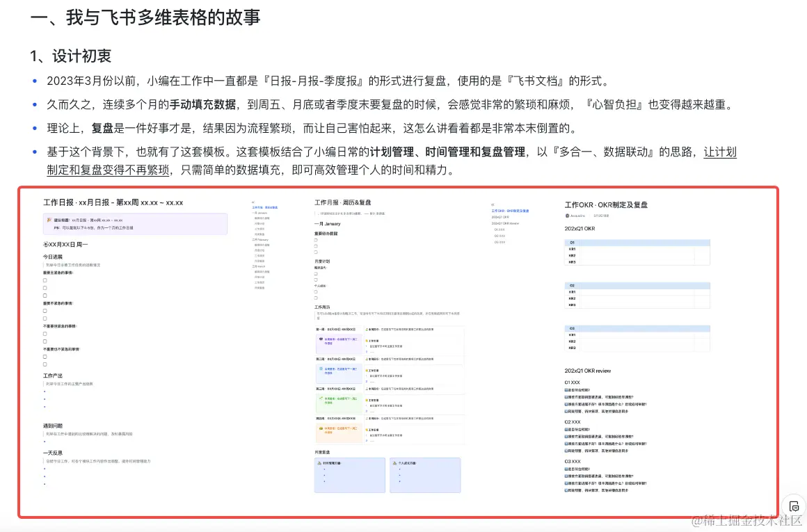Click large title 工作OKR · OKR制定及复盘

(x=606, y=204)
